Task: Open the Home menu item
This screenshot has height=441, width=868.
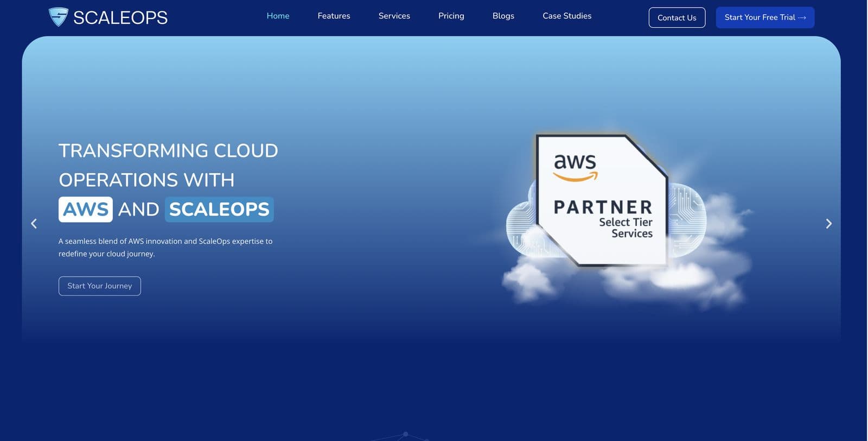Action: [278, 16]
